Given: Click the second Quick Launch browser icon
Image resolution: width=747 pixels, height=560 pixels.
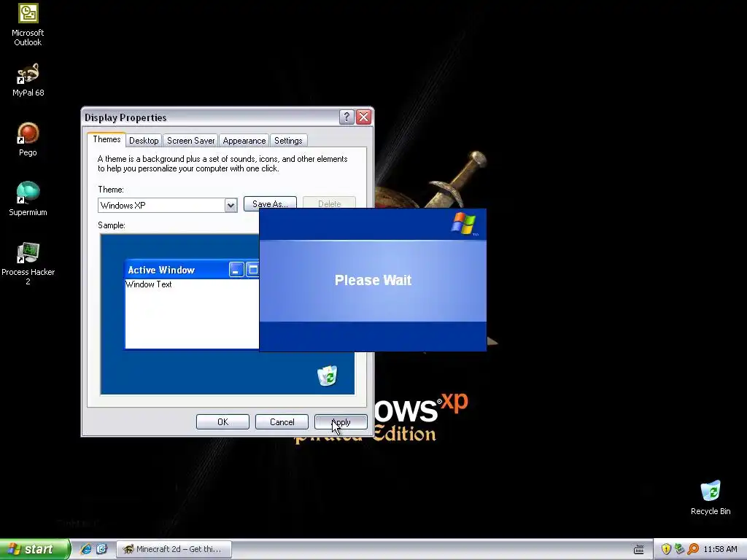Looking at the screenshot, I should [102, 549].
